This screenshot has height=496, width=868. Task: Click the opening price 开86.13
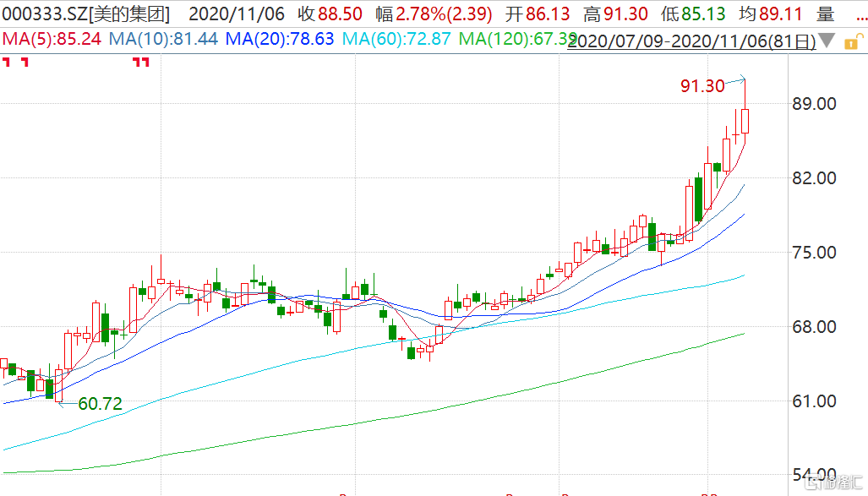(x=538, y=14)
